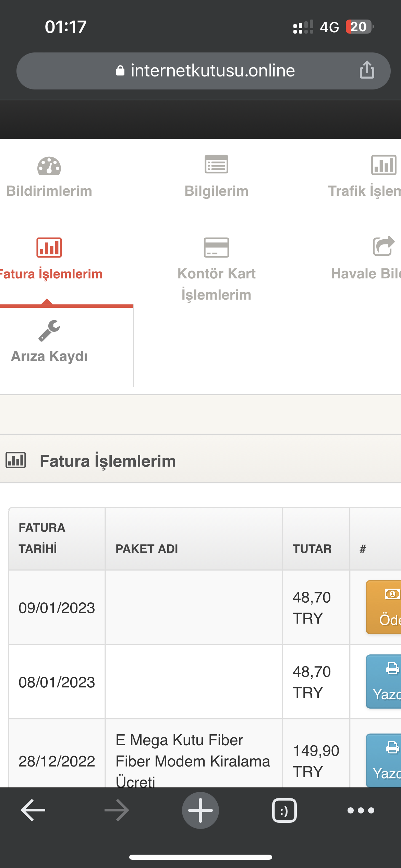Switch to Kontör Kart İşlemlerim tab label
401x868 pixels.
coord(216,284)
